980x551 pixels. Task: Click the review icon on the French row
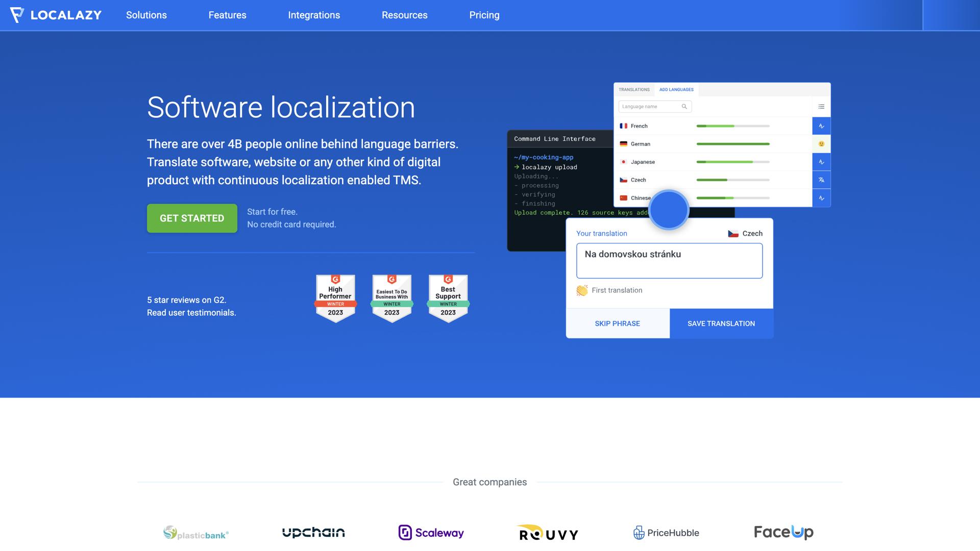821,126
